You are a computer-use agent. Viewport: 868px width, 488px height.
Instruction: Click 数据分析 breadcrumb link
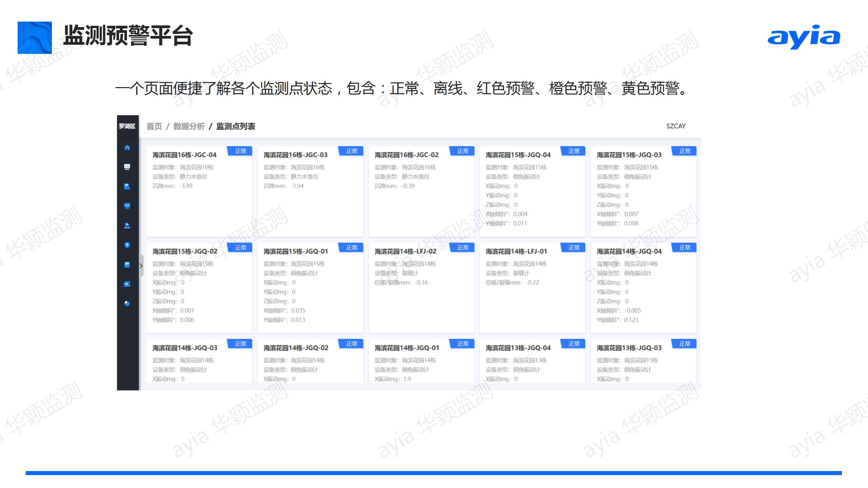189,126
